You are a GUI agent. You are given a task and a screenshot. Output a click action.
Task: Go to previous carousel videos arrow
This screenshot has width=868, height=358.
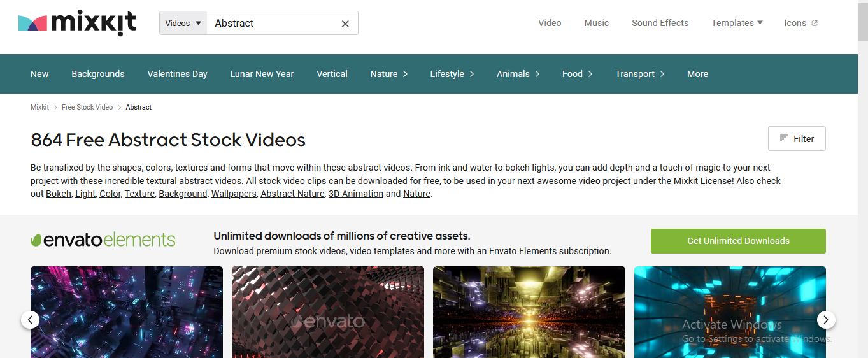coord(30,319)
